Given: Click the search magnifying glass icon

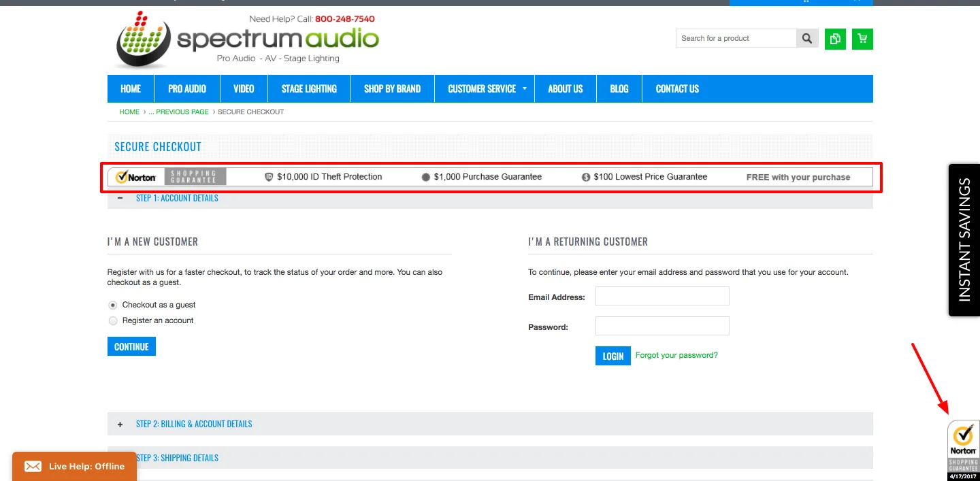Looking at the screenshot, I should click(807, 38).
